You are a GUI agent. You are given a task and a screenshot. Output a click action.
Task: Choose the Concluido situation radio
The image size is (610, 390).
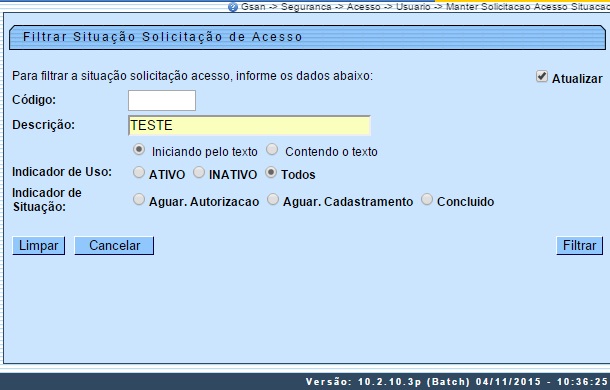coord(427,200)
